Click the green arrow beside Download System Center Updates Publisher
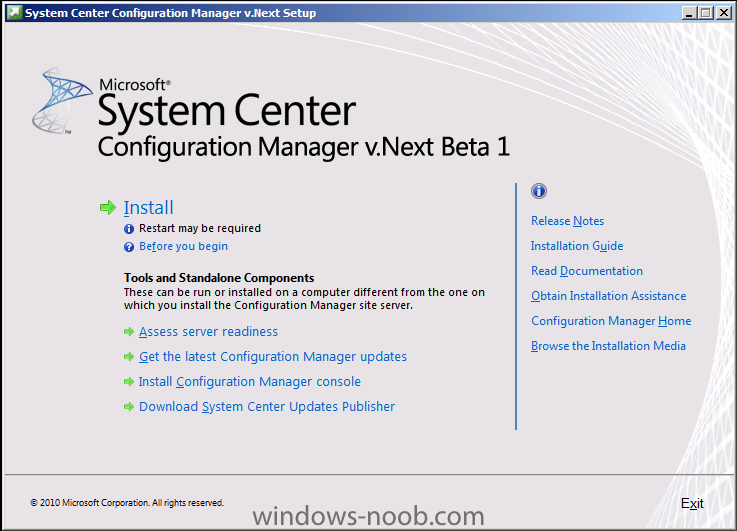 129,406
